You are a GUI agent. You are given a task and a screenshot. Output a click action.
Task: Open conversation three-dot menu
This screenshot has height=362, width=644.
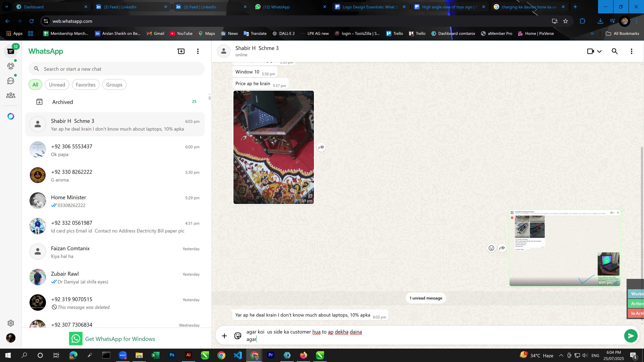tap(631, 51)
